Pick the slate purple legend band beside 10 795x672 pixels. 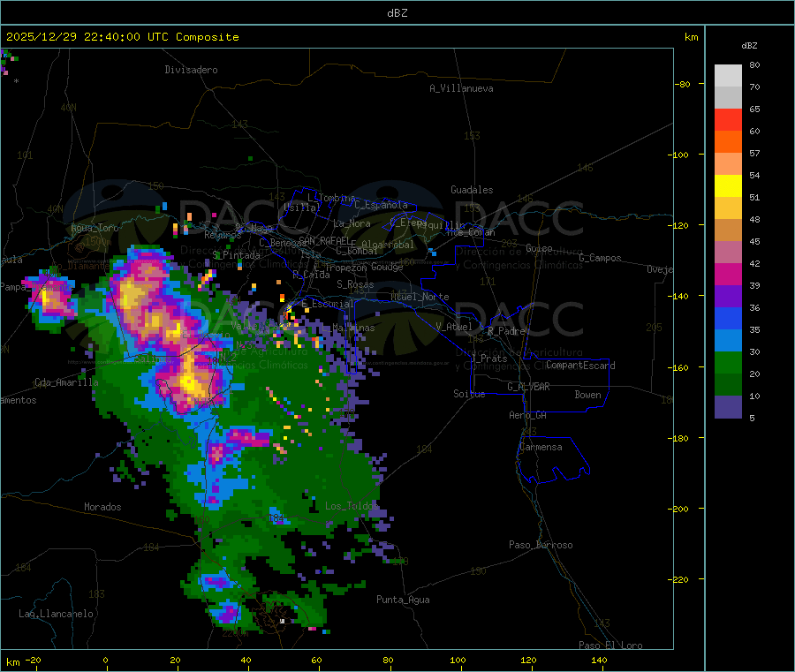pyautogui.click(x=728, y=407)
